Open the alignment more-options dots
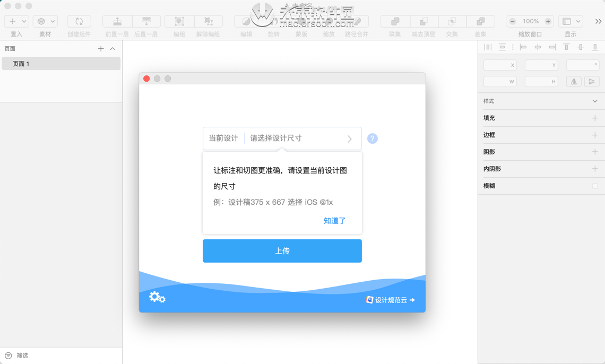 pyautogui.click(x=513, y=47)
